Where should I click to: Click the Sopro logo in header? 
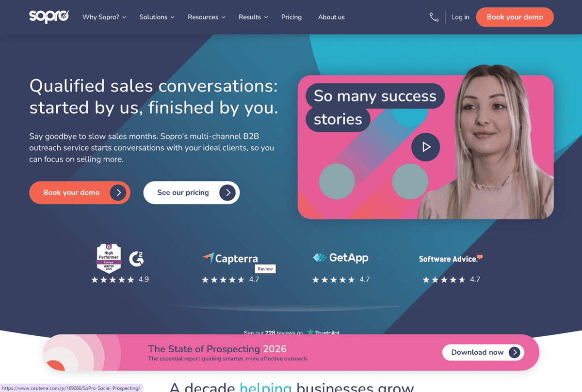(49, 17)
